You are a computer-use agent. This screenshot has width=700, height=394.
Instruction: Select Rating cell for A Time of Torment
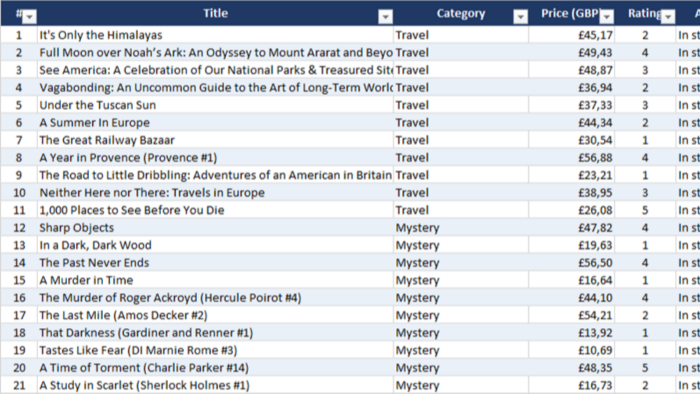(x=645, y=368)
